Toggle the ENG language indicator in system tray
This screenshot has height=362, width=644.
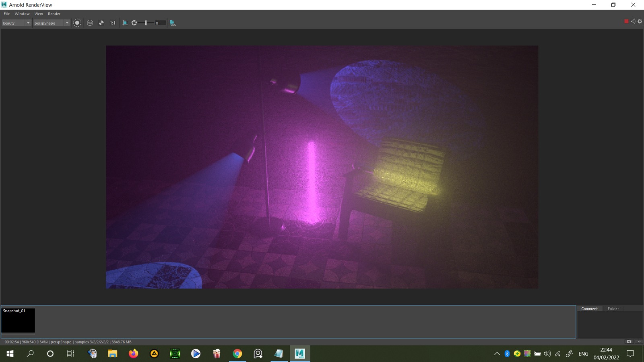(x=583, y=354)
